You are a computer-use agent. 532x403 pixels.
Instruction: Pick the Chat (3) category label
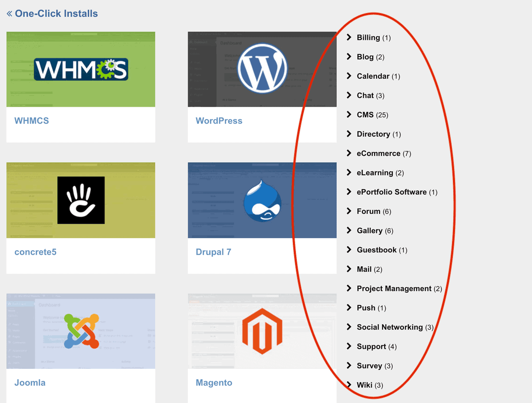(x=371, y=96)
